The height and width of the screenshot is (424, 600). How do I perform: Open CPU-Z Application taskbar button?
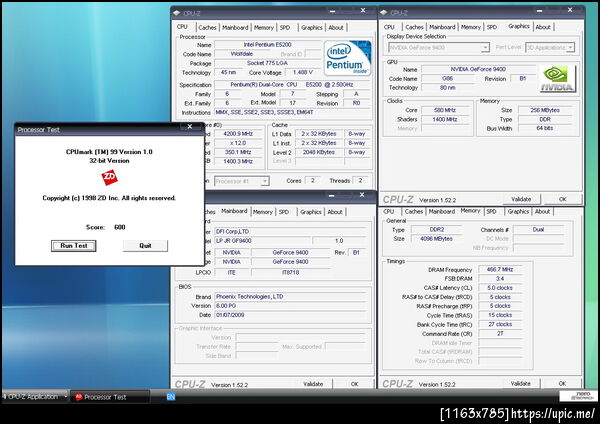click(x=35, y=397)
